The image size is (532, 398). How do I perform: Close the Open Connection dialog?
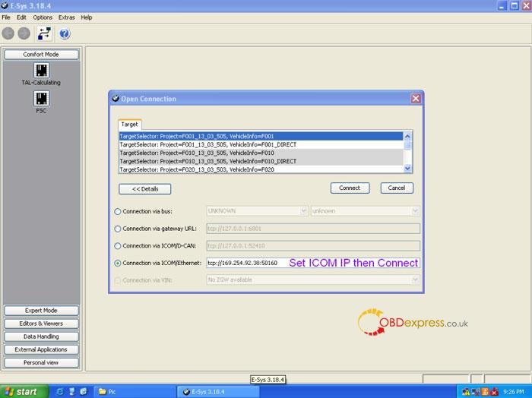click(416, 99)
